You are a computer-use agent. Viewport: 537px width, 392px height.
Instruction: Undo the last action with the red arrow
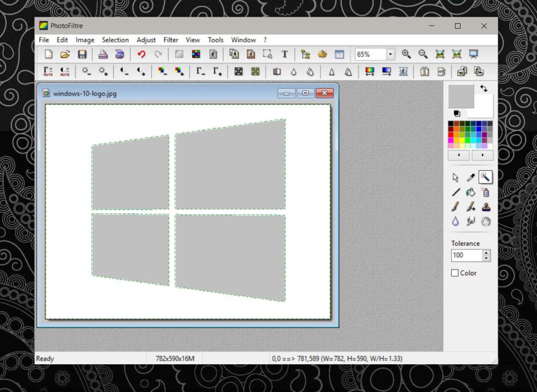coord(141,54)
